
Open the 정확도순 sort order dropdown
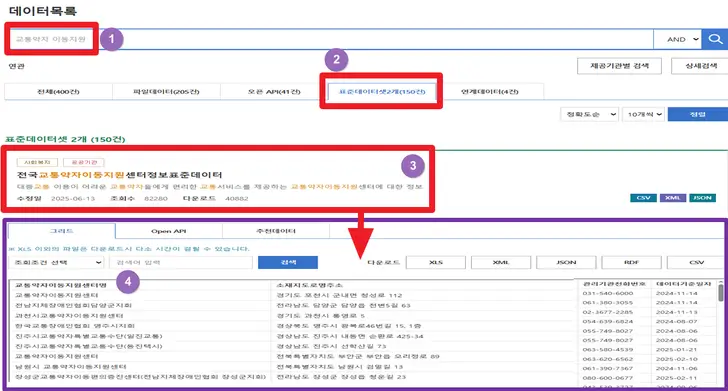[590, 114]
